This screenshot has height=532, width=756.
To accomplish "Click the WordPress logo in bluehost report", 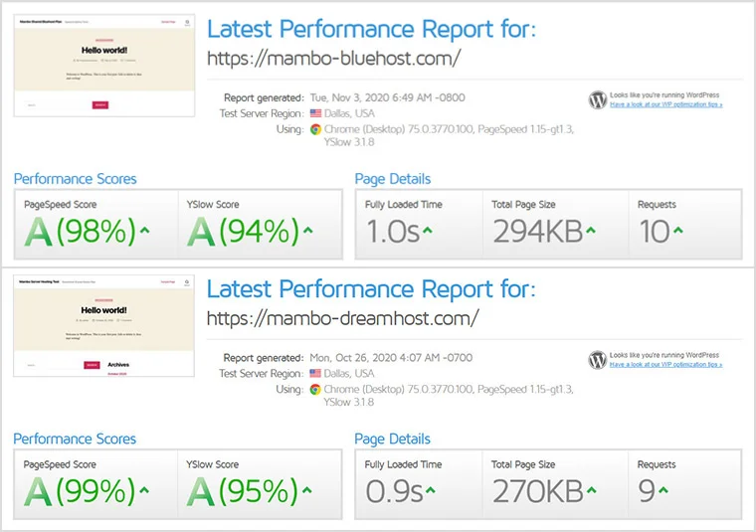I will (x=598, y=99).
